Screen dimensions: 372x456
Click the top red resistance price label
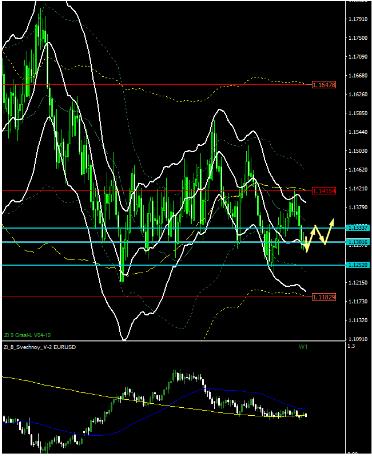324,85
